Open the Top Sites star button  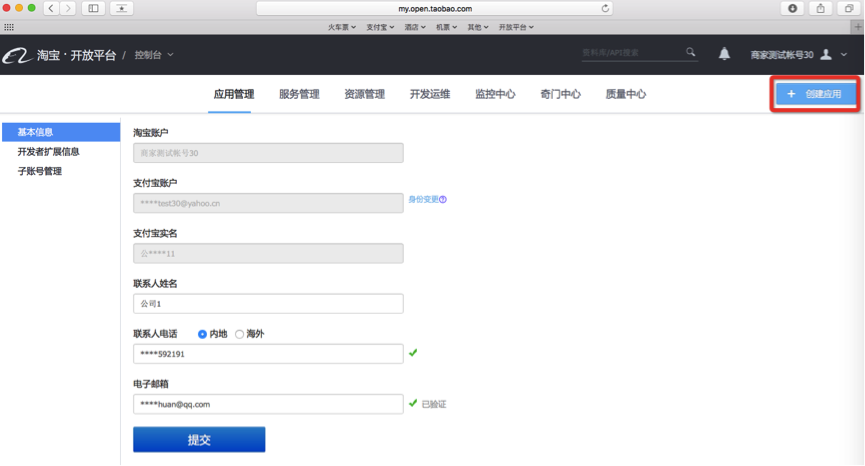[121, 8]
